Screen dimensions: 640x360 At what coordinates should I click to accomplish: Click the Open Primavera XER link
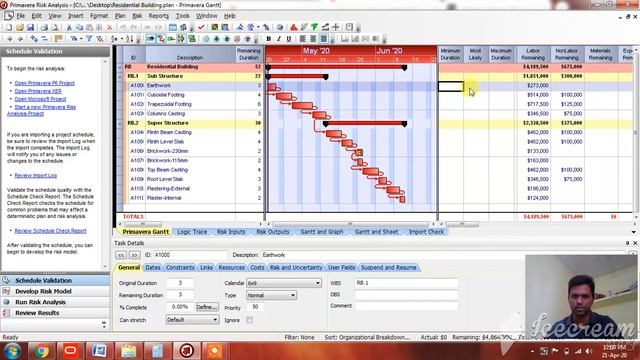click(x=38, y=91)
